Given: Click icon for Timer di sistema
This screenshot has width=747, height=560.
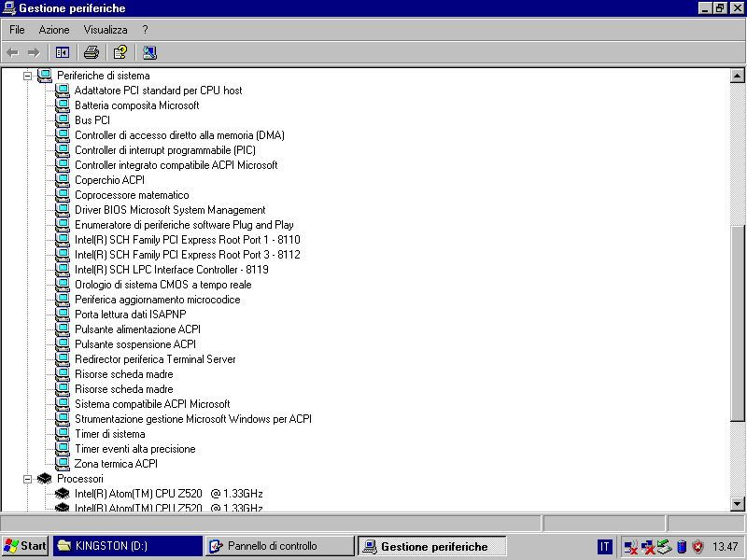Looking at the screenshot, I should pos(62,433).
